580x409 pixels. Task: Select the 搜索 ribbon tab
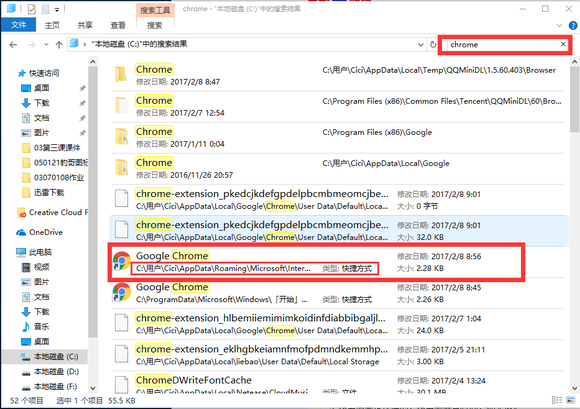[155, 25]
